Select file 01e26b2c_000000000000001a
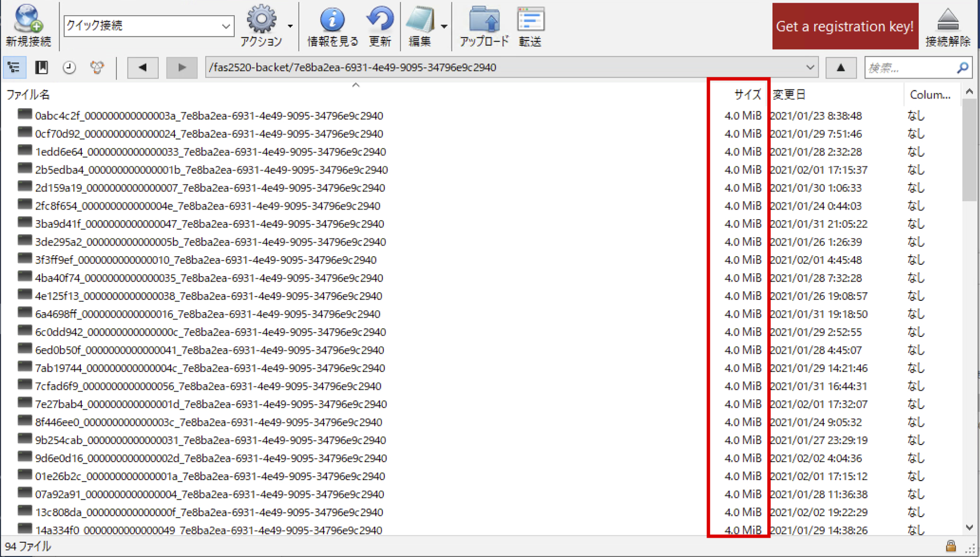The image size is (980, 557). pos(210,476)
